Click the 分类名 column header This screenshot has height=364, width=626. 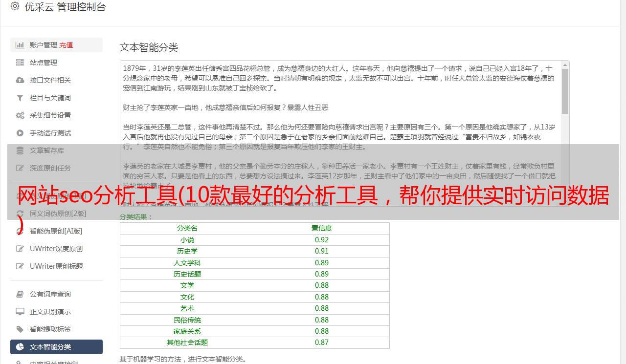[x=187, y=228]
